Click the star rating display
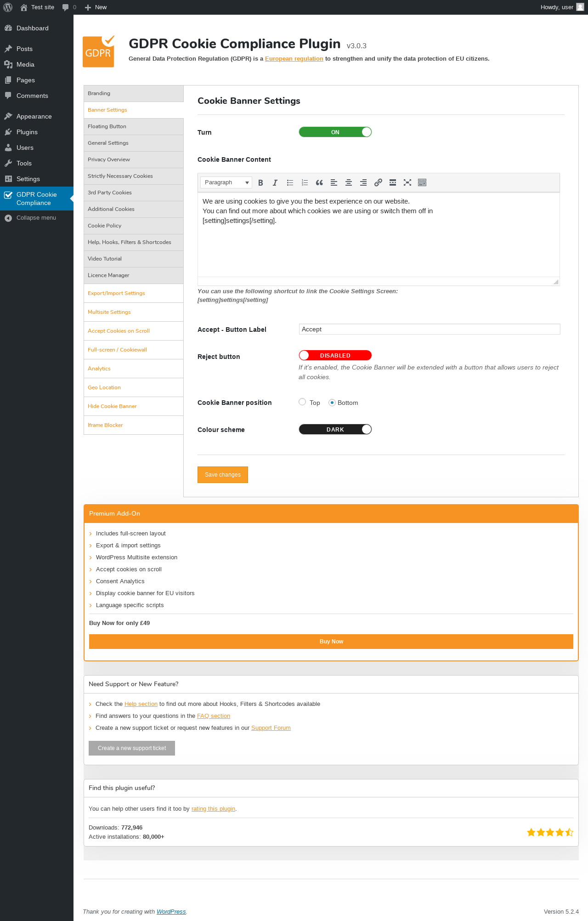 coord(550,832)
